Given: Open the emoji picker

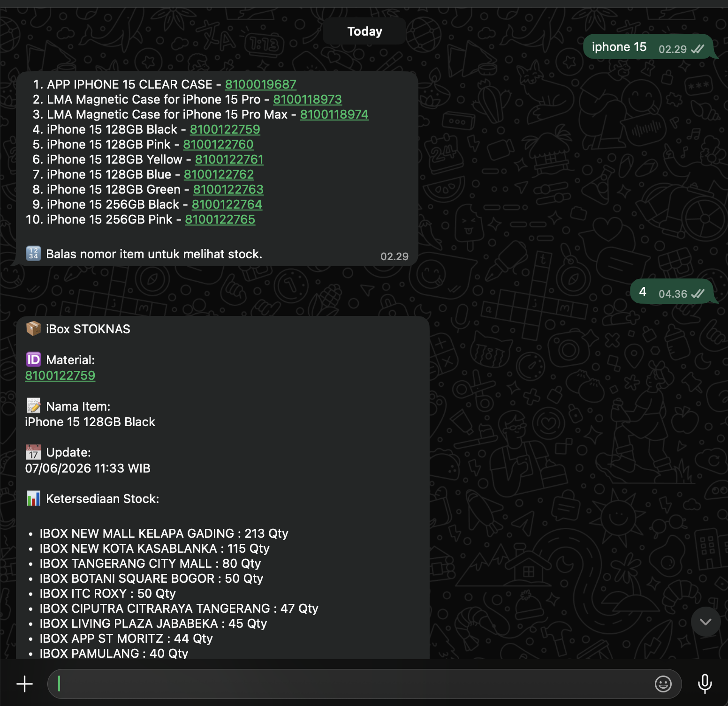Looking at the screenshot, I should 663,684.
